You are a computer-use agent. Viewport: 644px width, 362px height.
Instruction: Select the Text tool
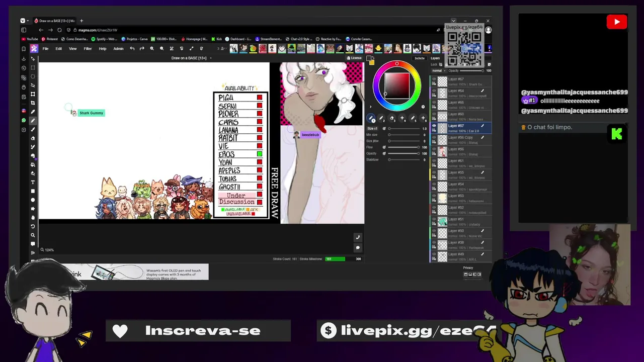tap(33, 182)
